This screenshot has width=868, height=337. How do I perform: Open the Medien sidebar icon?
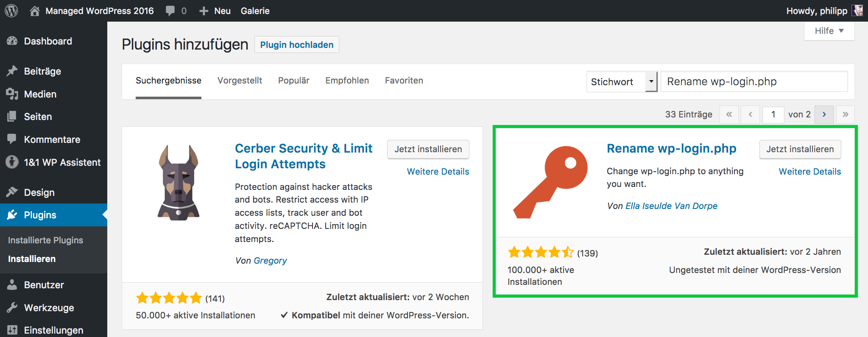[x=12, y=94]
